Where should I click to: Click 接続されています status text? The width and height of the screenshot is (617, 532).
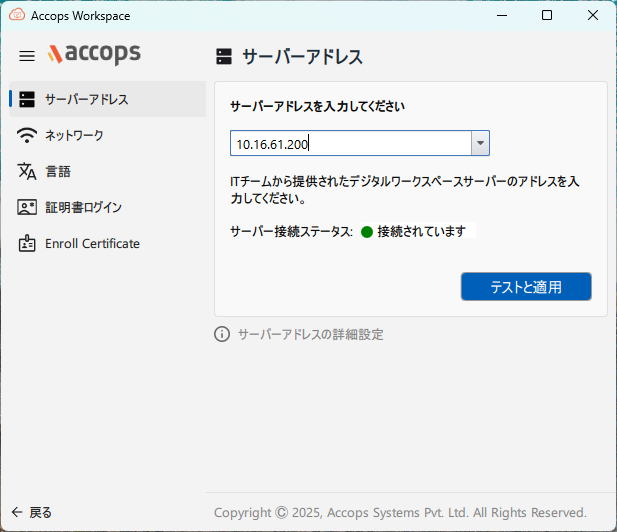point(421,231)
